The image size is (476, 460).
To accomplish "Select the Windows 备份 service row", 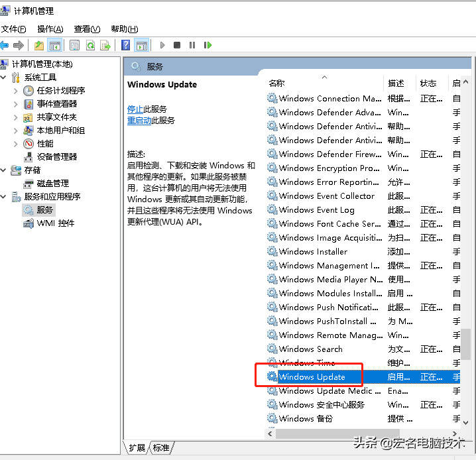I will click(363, 419).
